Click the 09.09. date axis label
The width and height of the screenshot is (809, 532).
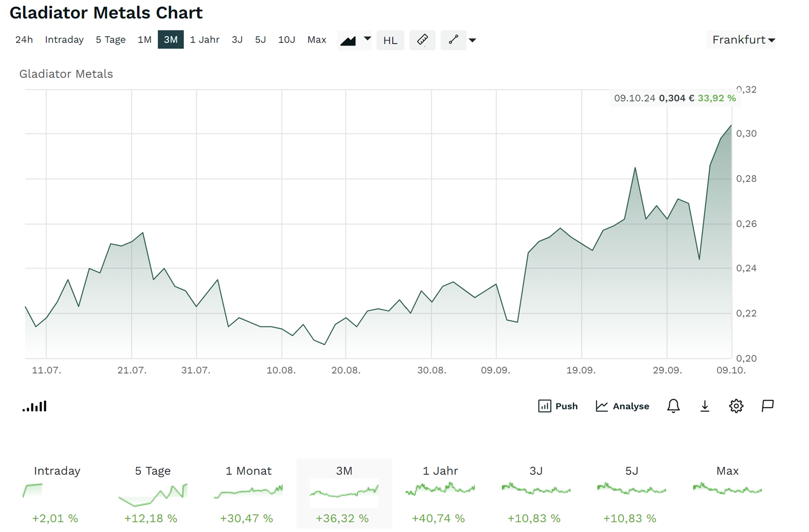[495, 370]
